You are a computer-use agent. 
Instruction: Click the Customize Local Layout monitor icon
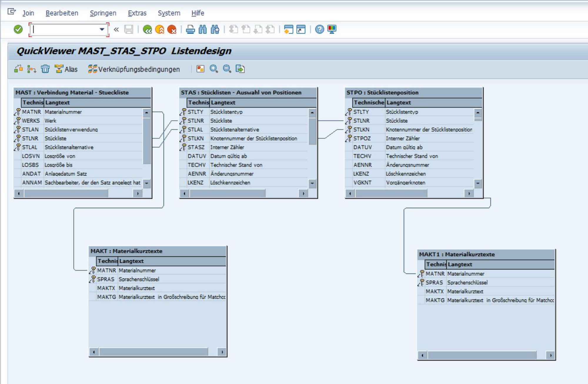tap(332, 29)
